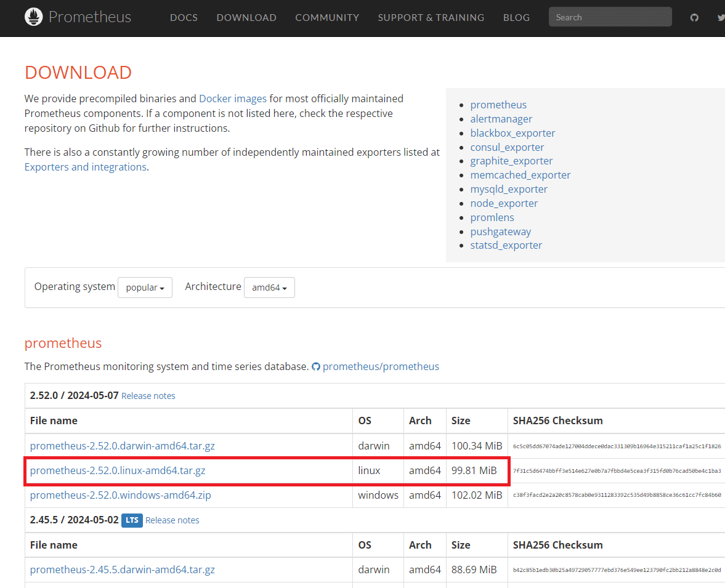Viewport: 725px width, 588px height.
Task: Jump to blackbox_exporter in the component list
Action: click(512, 133)
